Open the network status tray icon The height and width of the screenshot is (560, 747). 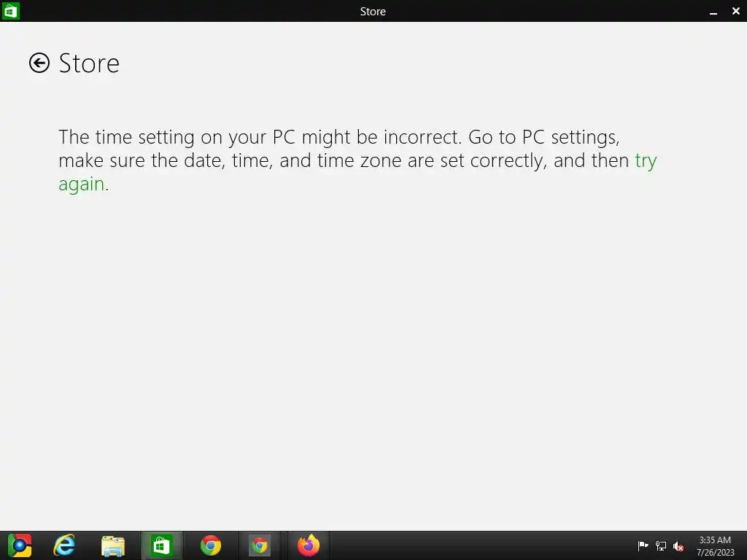click(661, 545)
